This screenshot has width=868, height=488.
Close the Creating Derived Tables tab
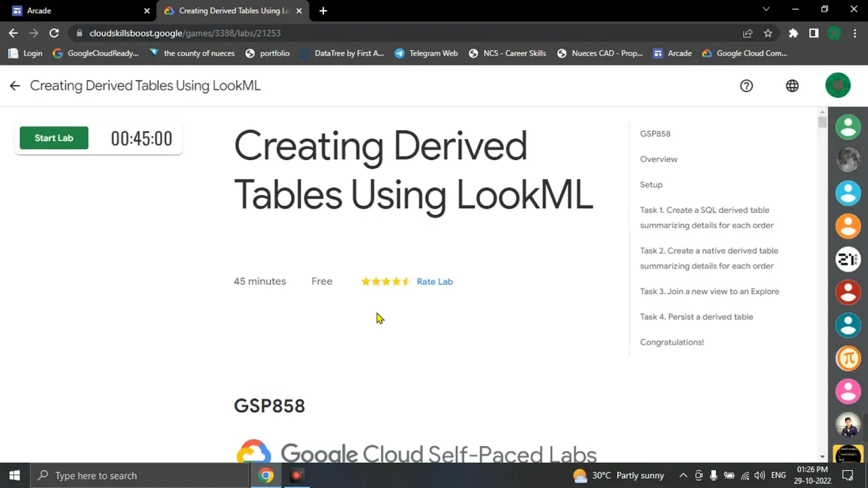(298, 10)
